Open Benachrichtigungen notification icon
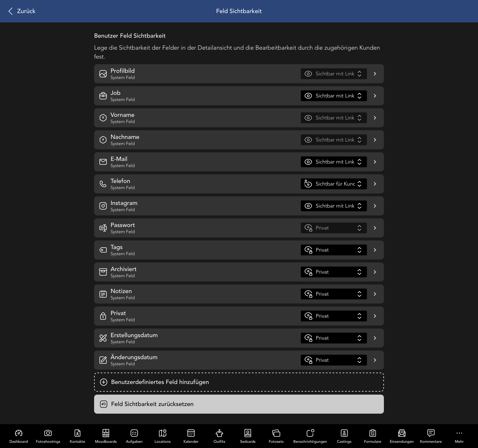Screen dimensions: 478x448 coord(310,433)
